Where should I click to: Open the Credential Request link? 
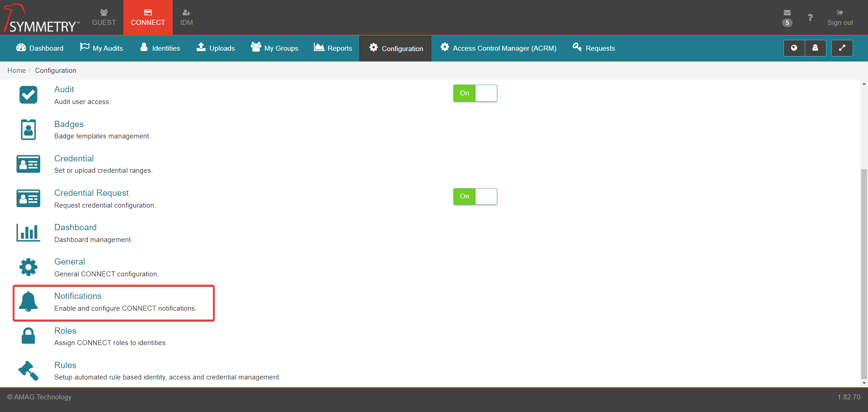(91, 193)
